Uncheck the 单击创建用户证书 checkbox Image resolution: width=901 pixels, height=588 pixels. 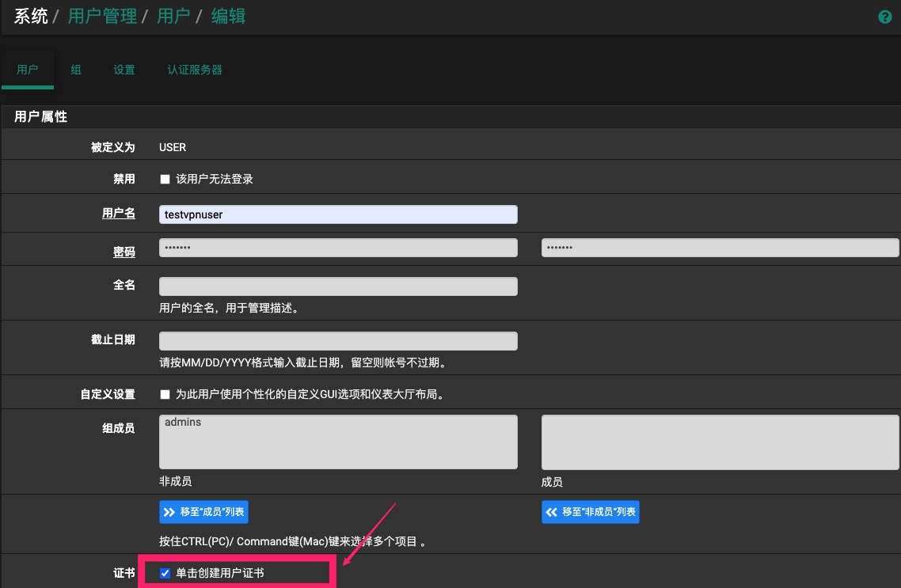(x=165, y=573)
